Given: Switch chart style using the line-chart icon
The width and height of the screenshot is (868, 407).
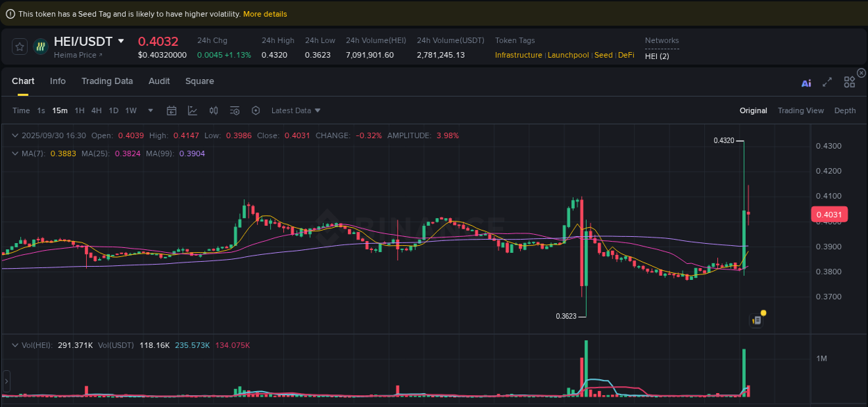Looking at the screenshot, I should (x=191, y=110).
